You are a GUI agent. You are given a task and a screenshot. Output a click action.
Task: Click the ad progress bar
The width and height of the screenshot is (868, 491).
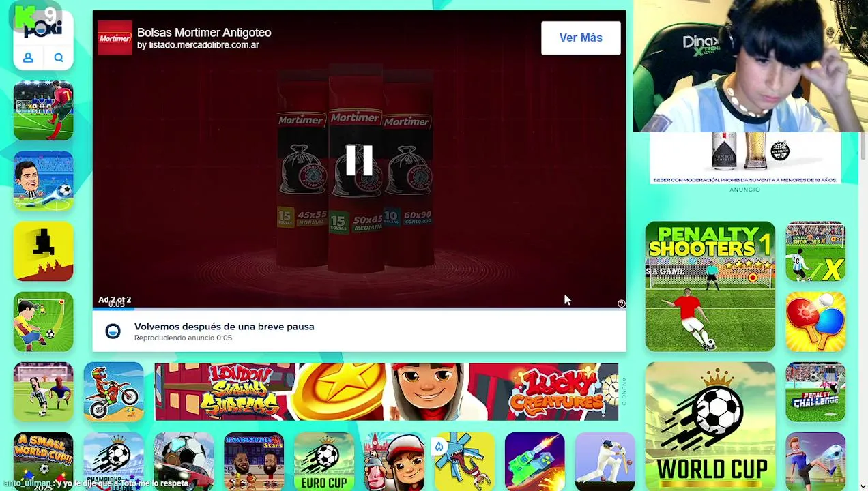coord(359,309)
